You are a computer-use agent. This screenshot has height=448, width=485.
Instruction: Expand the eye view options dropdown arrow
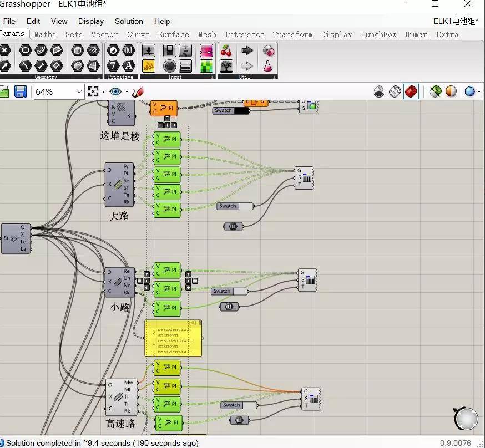[x=127, y=91]
